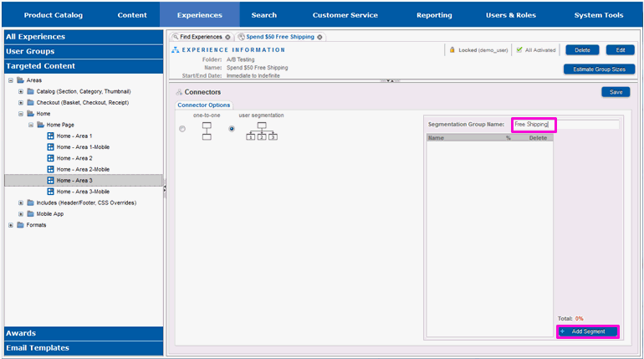The width and height of the screenshot is (644, 359).
Task: Select the Home - Area 2-Mobile tree label
Action: pos(83,169)
